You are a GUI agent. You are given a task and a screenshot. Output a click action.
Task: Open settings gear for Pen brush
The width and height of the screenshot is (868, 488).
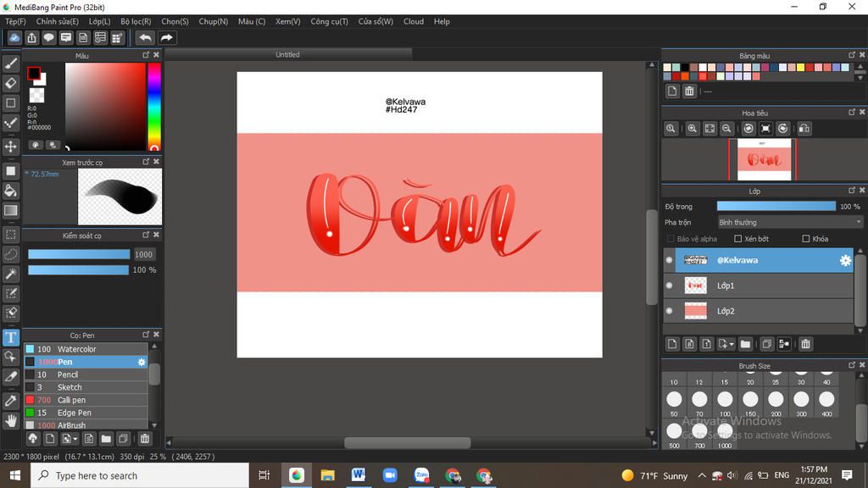(x=142, y=362)
